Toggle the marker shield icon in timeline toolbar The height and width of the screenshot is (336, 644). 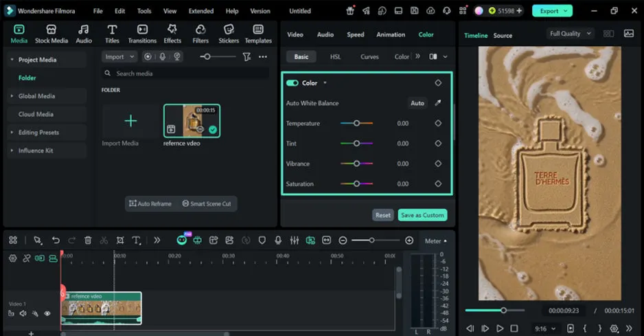tap(262, 240)
